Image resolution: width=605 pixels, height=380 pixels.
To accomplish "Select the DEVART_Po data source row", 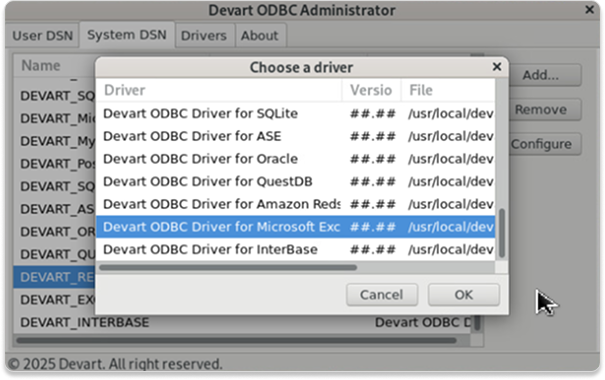I will pos(54,164).
